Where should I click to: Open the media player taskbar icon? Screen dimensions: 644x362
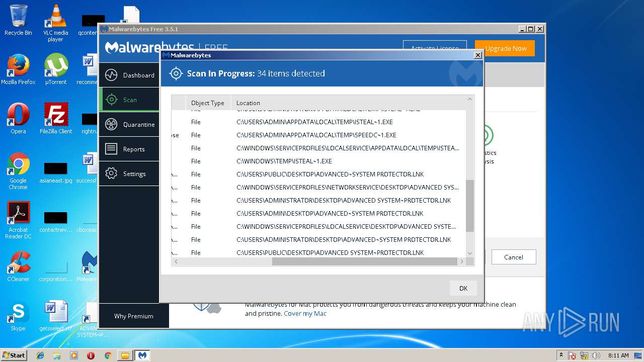point(74,355)
